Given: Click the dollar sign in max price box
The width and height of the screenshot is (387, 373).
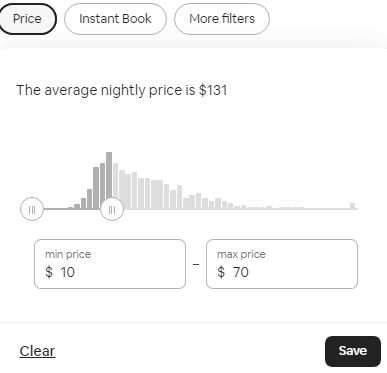Looking at the screenshot, I should click(221, 272).
